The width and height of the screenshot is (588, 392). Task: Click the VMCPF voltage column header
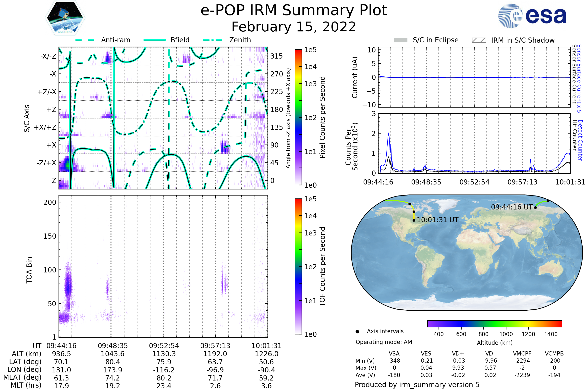522,354
